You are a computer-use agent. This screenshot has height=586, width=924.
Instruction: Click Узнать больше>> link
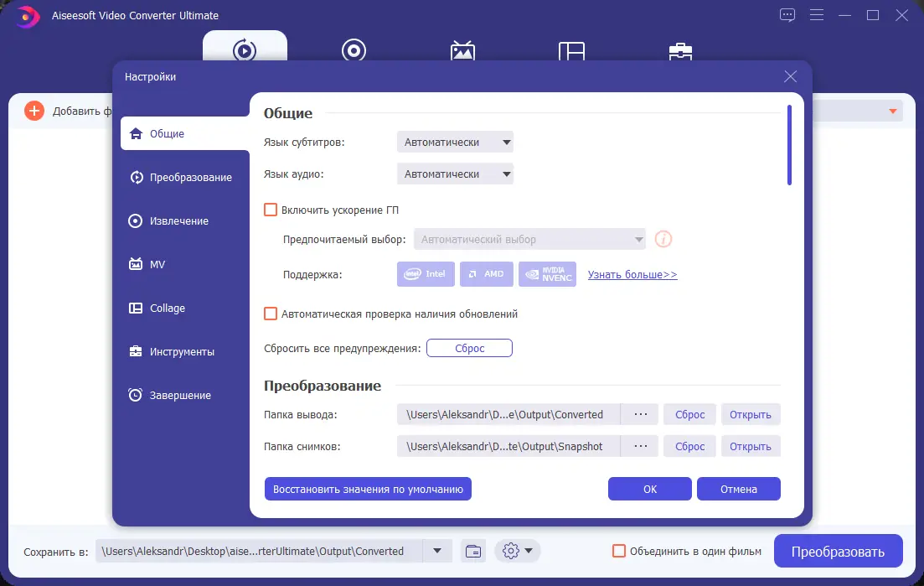click(632, 275)
